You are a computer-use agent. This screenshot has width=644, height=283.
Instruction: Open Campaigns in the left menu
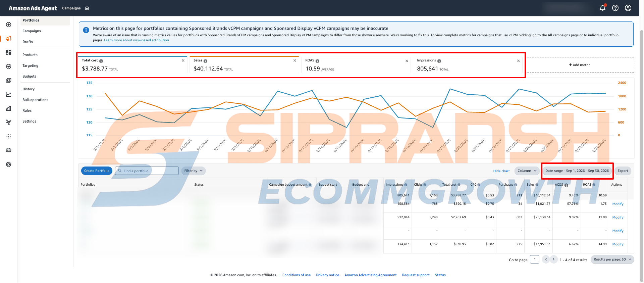point(32,31)
